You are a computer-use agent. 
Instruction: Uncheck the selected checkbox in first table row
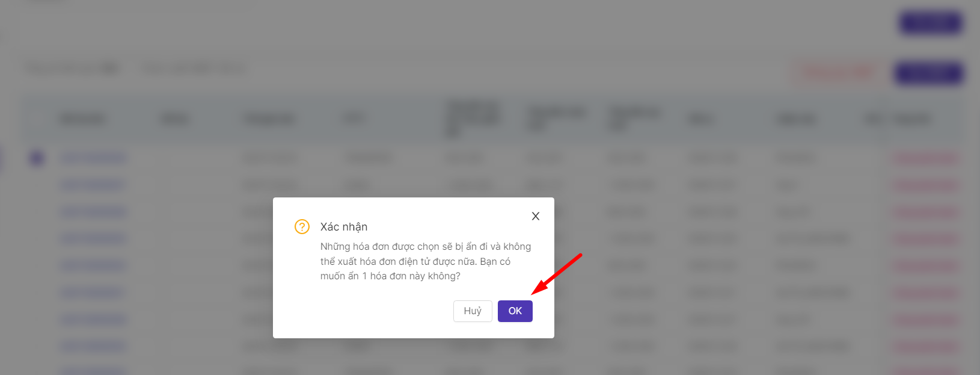click(37, 158)
